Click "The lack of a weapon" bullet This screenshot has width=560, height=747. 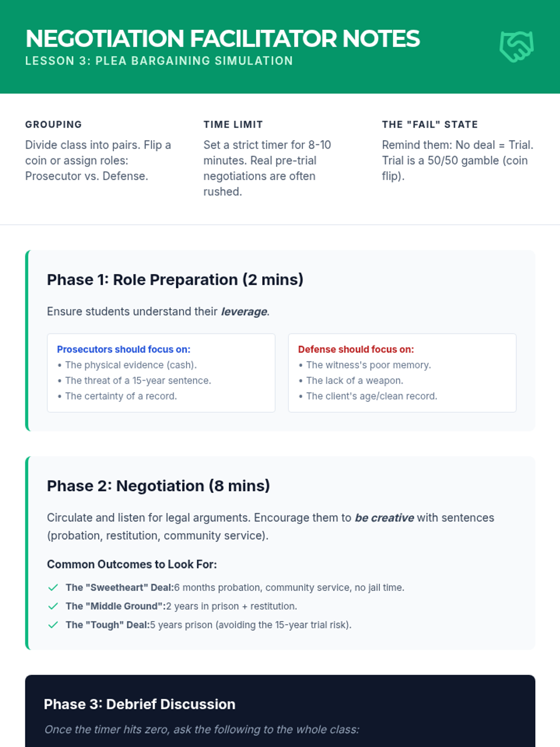point(351,381)
